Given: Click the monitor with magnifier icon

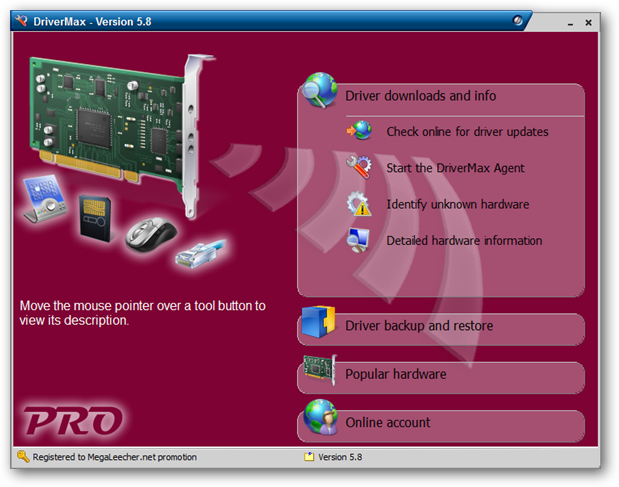Looking at the screenshot, I should [358, 240].
